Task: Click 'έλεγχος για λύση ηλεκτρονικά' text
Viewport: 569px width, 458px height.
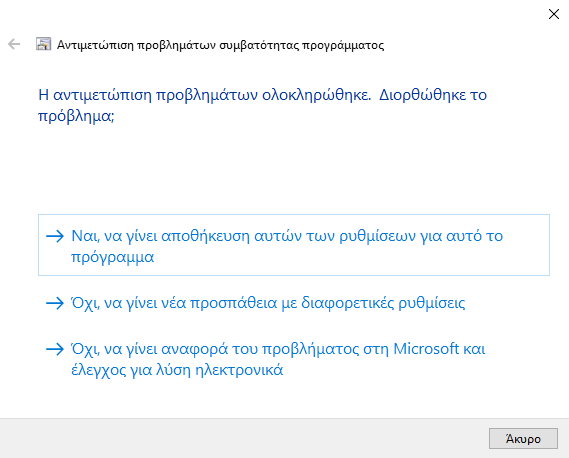Action: pyautogui.click(x=177, y=370)
